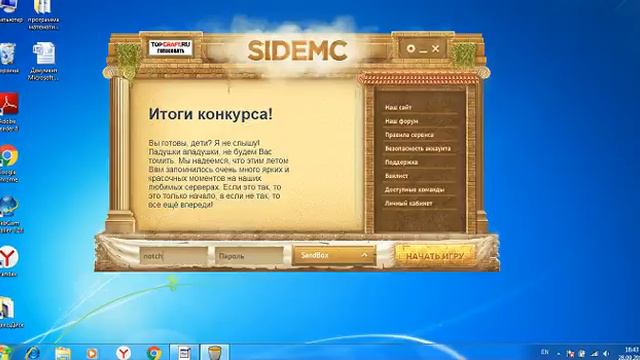
Task: Open the Yandex browser desktop shortcut
Action: [9, 261]
